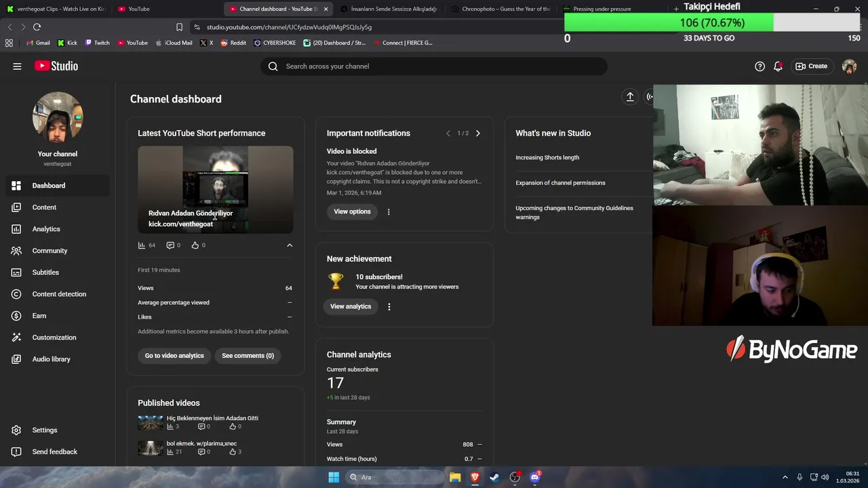868x488 pixels.
Task: Open Discord from taskbar
Action: coord(535,477)
